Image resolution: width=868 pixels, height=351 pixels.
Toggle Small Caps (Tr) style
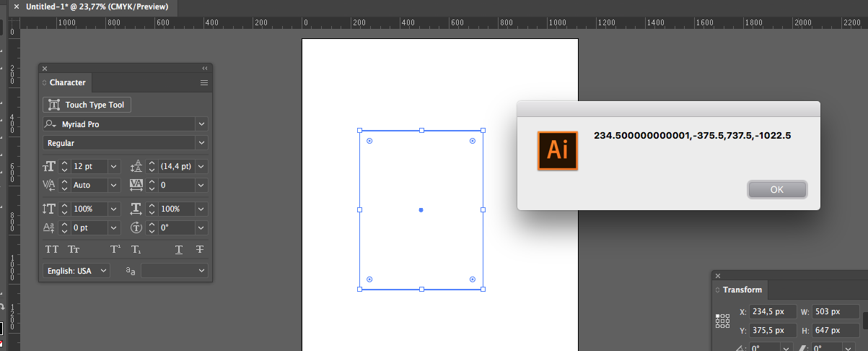point(74,249)
